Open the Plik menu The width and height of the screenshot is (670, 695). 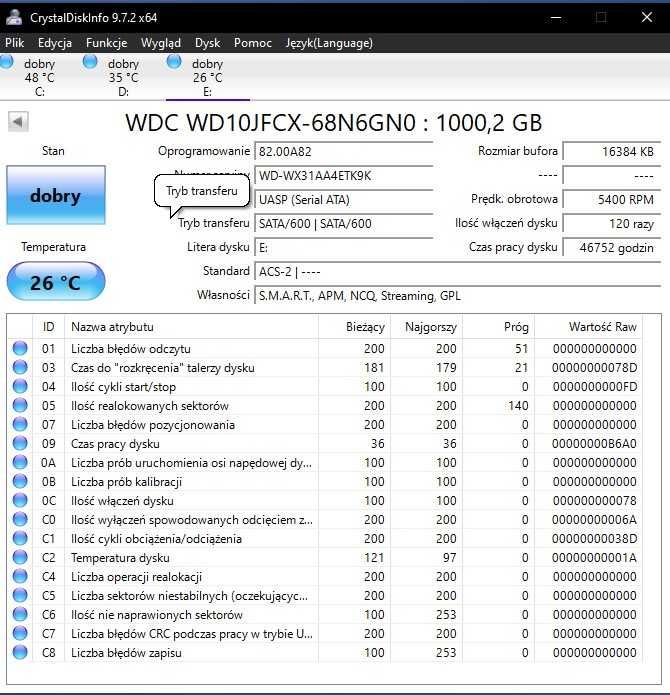(x=15, y=43)
